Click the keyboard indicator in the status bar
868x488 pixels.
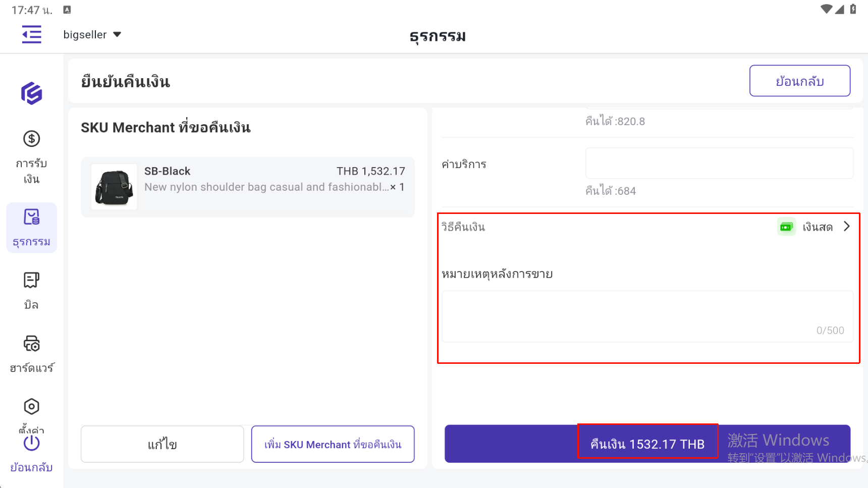tap(67, 10)
